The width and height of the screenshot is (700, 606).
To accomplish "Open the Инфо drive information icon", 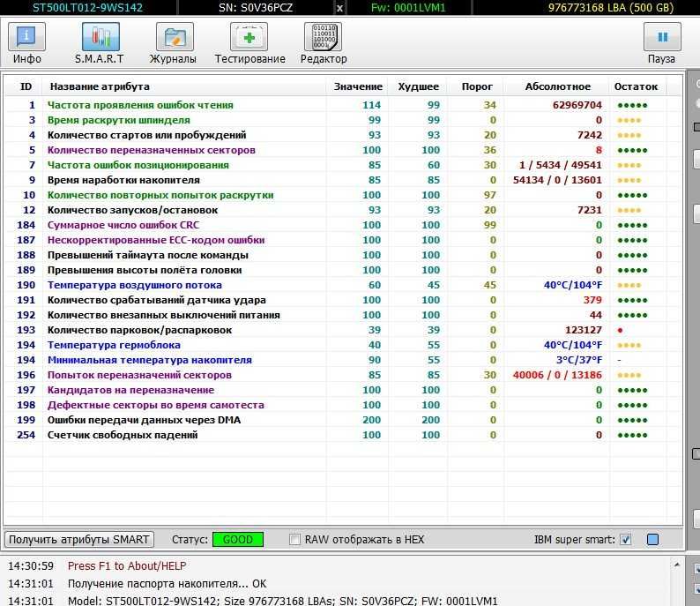I will pos(26,38).
